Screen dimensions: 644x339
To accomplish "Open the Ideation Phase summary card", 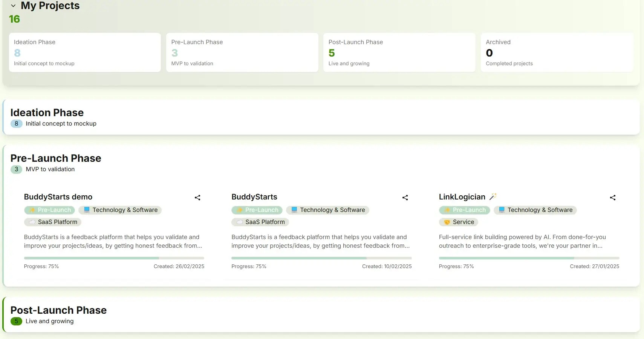I will (85, 52).
